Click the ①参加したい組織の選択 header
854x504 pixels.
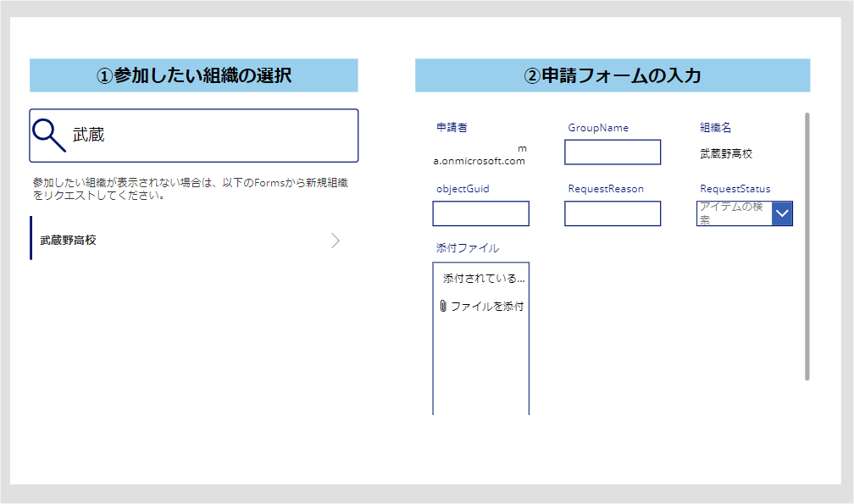(194, 75)
